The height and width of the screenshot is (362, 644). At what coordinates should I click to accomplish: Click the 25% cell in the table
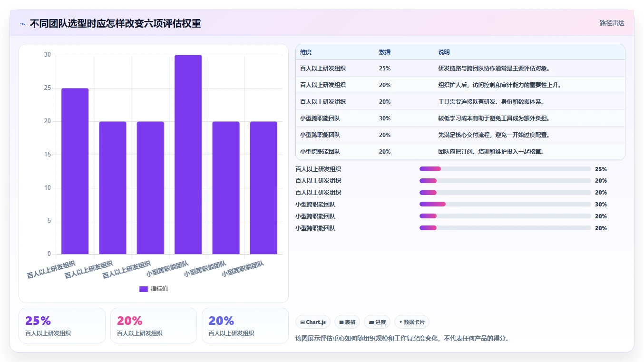[x=385, y=68]
